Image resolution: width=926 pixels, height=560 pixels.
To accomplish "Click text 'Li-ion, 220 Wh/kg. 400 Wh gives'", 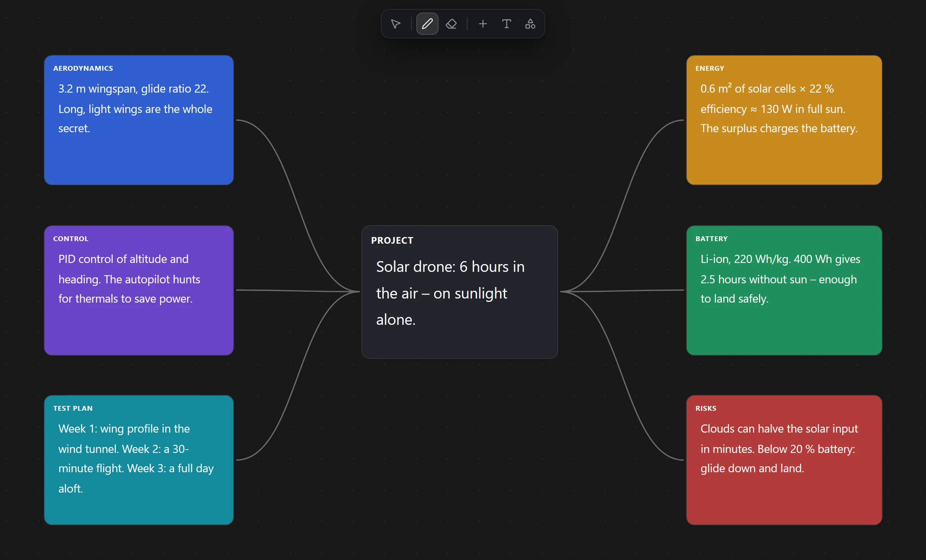I will coord(780,259).
